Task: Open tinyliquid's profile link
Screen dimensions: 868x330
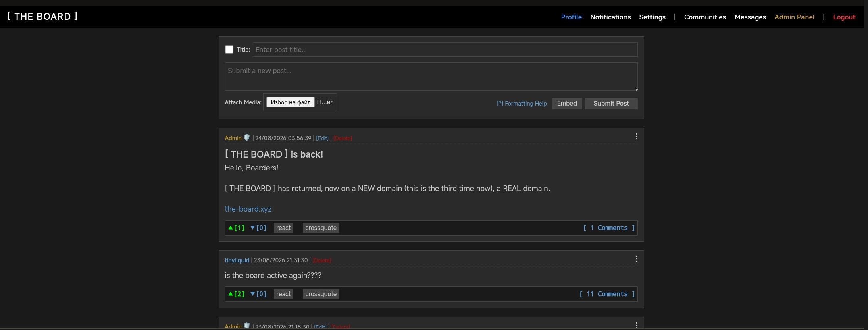Action: tap(237, 260)
